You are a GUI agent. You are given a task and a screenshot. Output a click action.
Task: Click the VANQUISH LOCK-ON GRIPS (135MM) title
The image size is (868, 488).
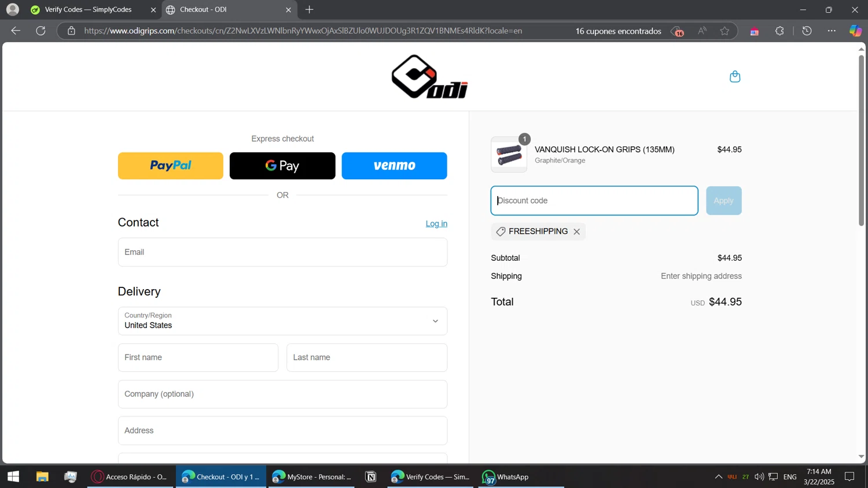pyautogui.click(x=605, y=149)
